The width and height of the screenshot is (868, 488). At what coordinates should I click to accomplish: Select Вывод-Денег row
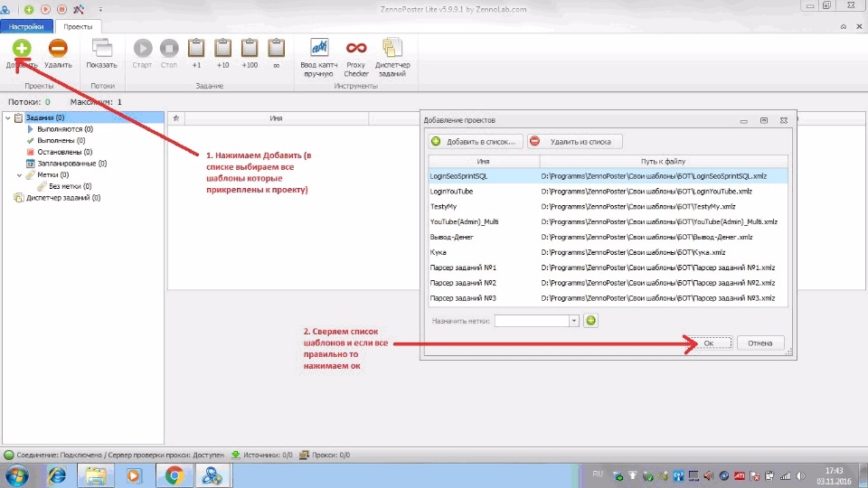(608, 237)
